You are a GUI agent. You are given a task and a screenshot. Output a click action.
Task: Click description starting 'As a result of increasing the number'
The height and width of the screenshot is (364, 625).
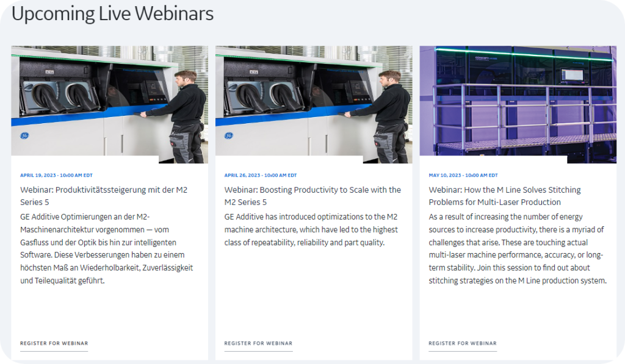(518, 249)
